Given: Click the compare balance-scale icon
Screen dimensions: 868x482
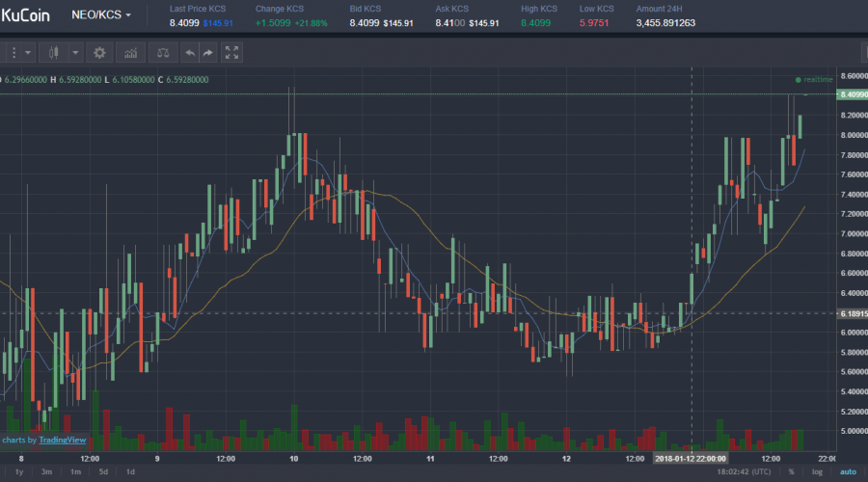Looking at the screenshot, I should click(x=163, y=52).
